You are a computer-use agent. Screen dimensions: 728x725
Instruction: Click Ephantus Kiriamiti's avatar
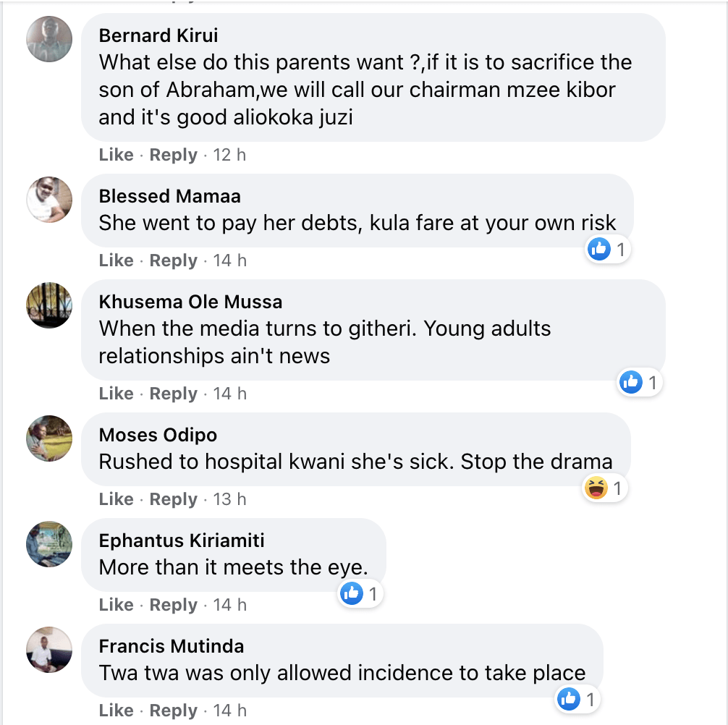tap(49, 544)
